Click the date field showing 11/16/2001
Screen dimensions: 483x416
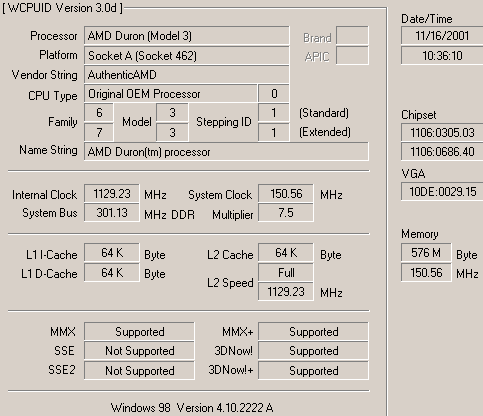[442, 36]
